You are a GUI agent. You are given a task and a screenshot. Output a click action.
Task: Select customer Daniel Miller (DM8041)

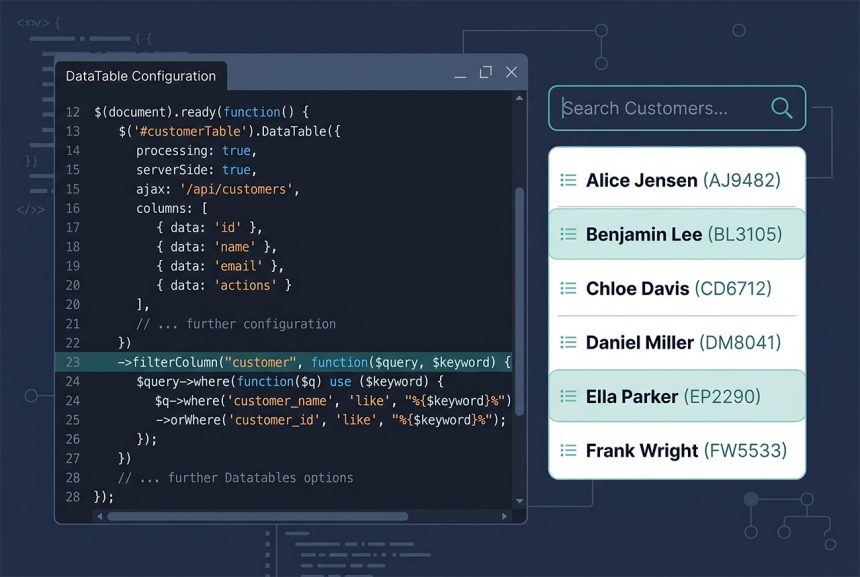(677, 342)
